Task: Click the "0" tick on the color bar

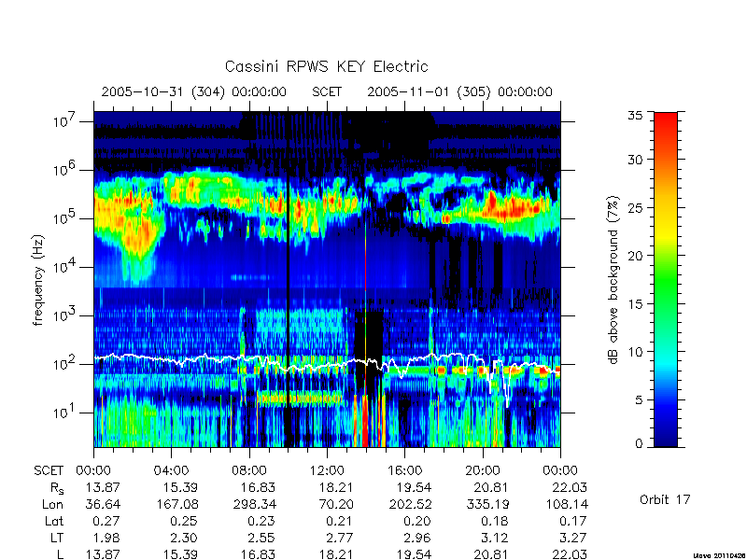Action: point(639,443)
